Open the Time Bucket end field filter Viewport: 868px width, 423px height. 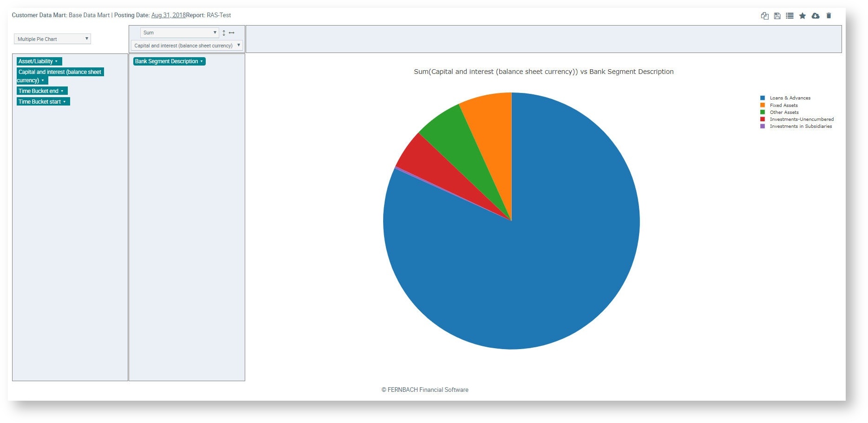pos(62,91)
